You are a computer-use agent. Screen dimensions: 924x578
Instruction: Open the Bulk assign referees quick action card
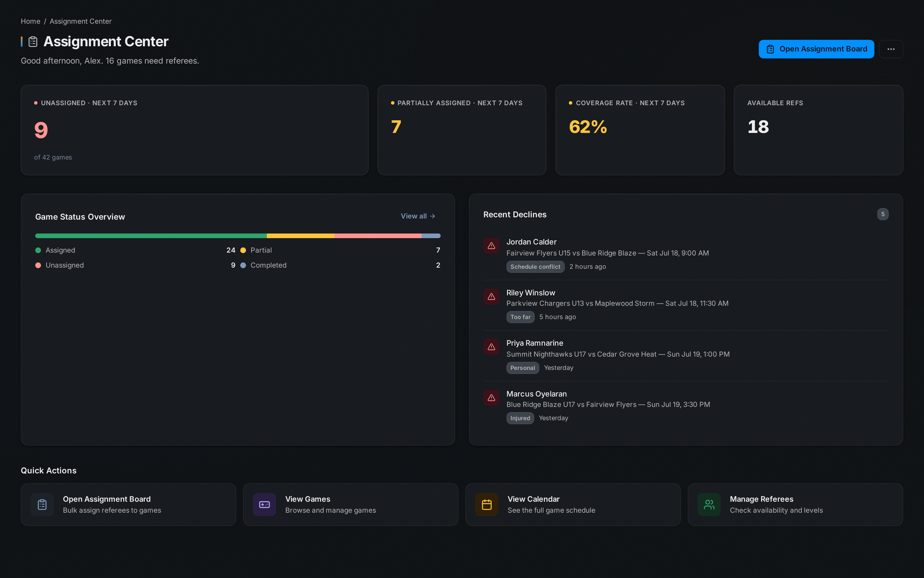128,505
